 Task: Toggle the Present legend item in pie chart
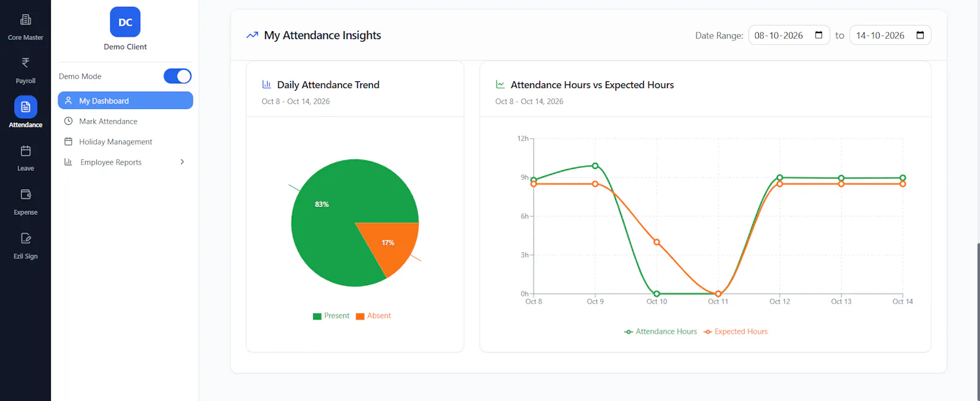[331, 316]
